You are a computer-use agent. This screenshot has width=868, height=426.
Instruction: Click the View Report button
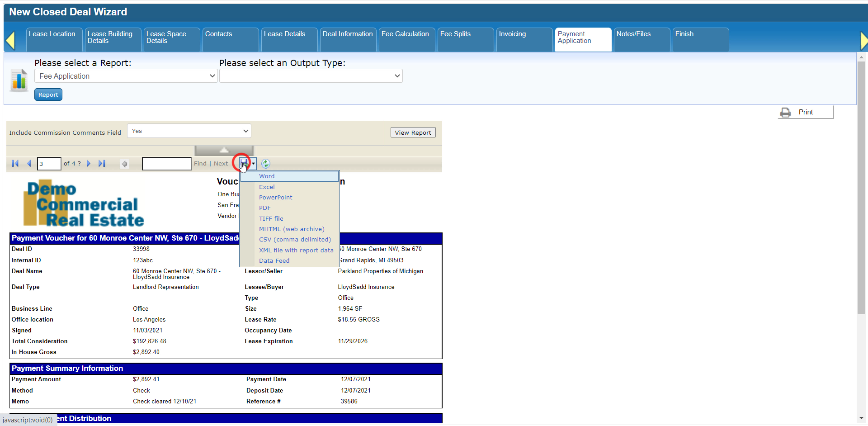click(x=413, y=133)
